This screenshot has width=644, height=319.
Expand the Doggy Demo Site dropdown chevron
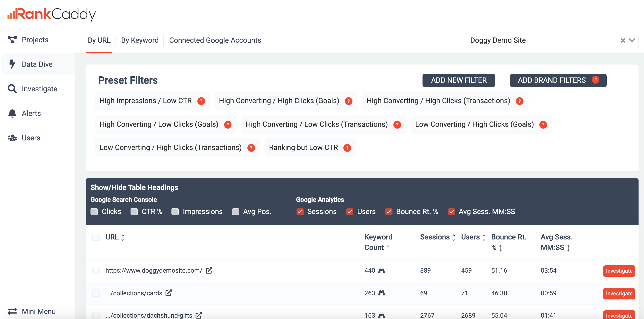pyautogui.click(x=632, y=40)
